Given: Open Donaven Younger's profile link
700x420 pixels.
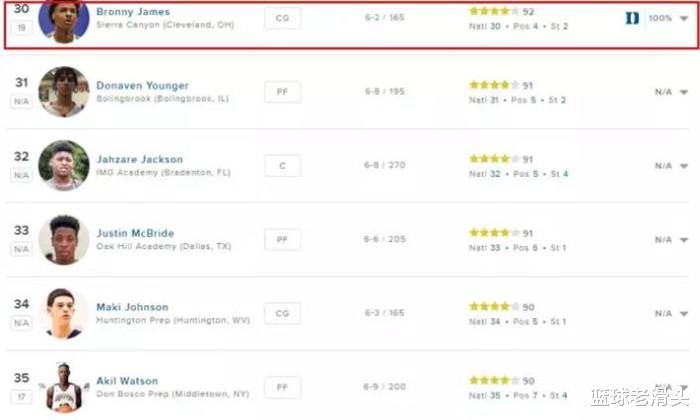Looking at the screenshot, I should click(142, 86).
